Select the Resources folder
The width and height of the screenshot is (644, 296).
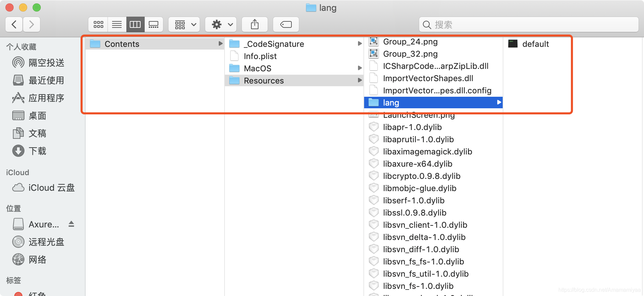click(x=294, y=80)
